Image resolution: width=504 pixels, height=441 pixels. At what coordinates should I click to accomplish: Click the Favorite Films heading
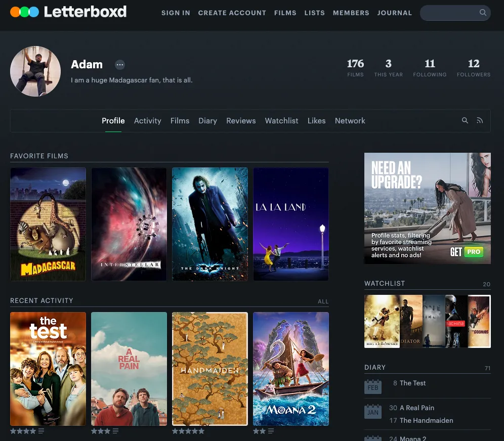(x=39, y=156)
